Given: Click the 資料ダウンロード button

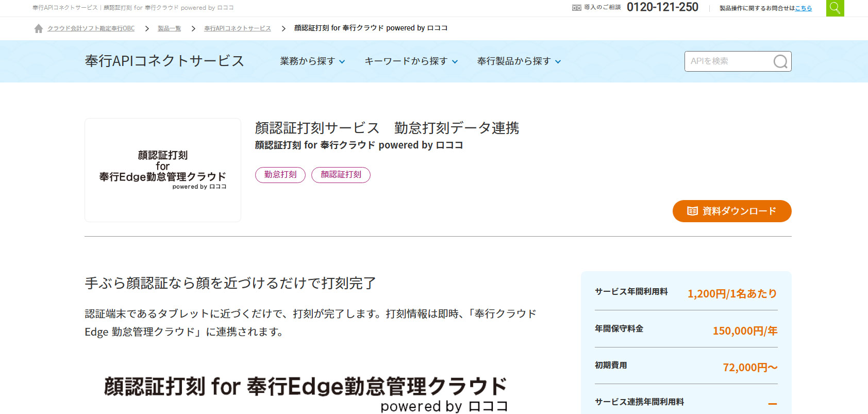Looking at the screenshot, I should [x=732, y=211].
